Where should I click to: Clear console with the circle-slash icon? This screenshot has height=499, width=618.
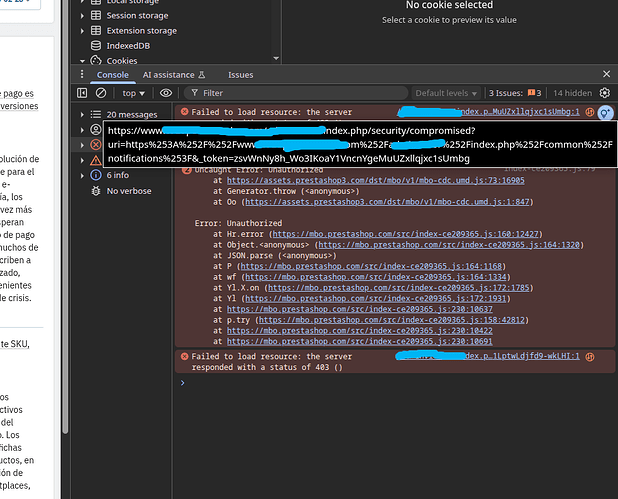101,93
